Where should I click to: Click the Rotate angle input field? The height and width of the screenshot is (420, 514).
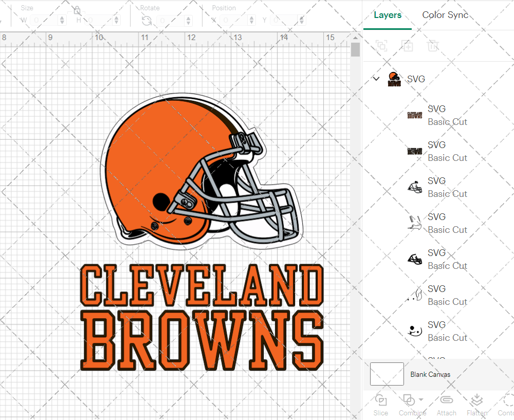tap(171, 21)
